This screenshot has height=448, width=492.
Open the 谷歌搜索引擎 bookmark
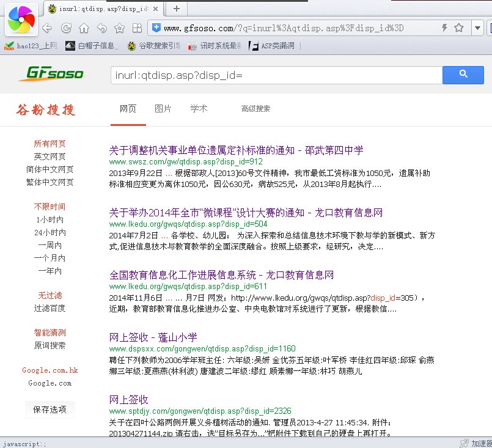pyautogui.click(x=154, y=46)
